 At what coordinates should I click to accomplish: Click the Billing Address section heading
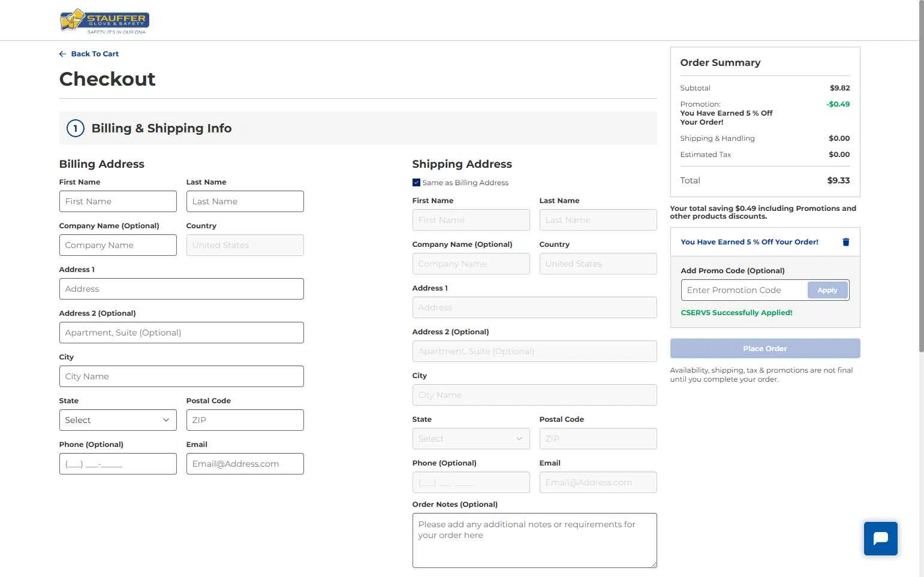coord(102,164)
